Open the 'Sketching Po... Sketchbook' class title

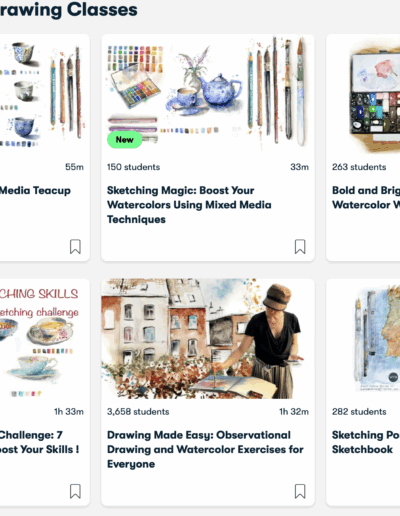[366, 442]
